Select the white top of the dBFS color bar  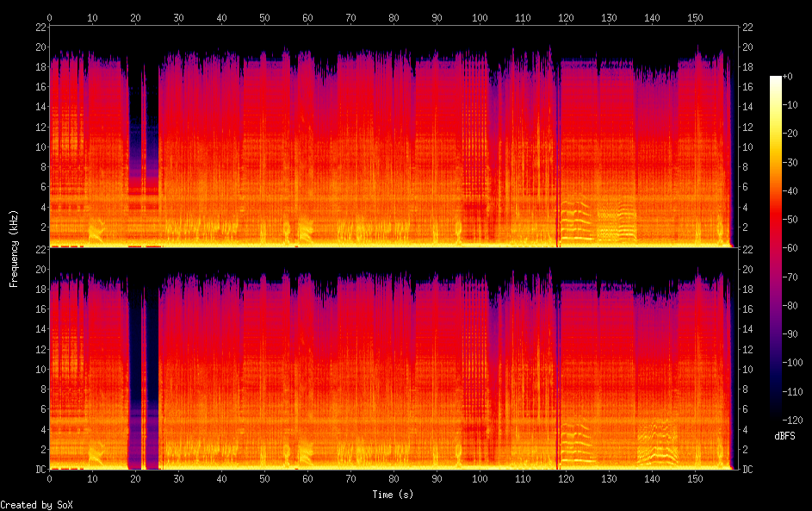click(776, 79)
